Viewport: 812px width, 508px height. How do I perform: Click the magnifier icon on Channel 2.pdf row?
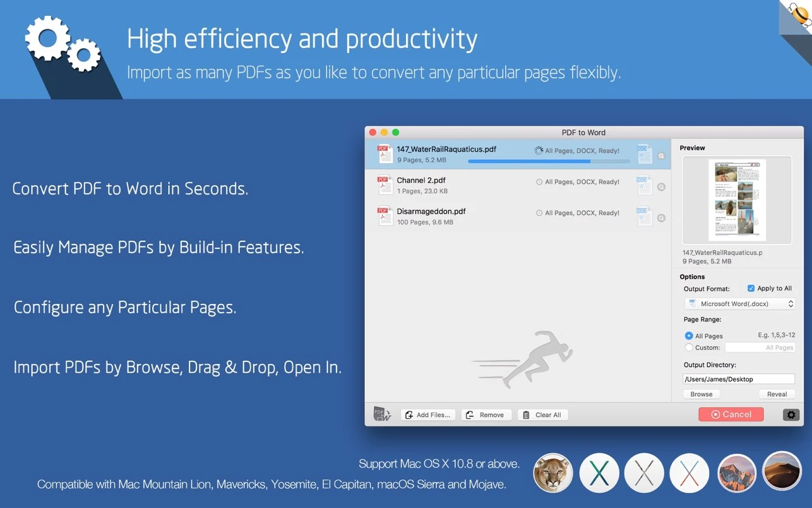coord(661,187)
